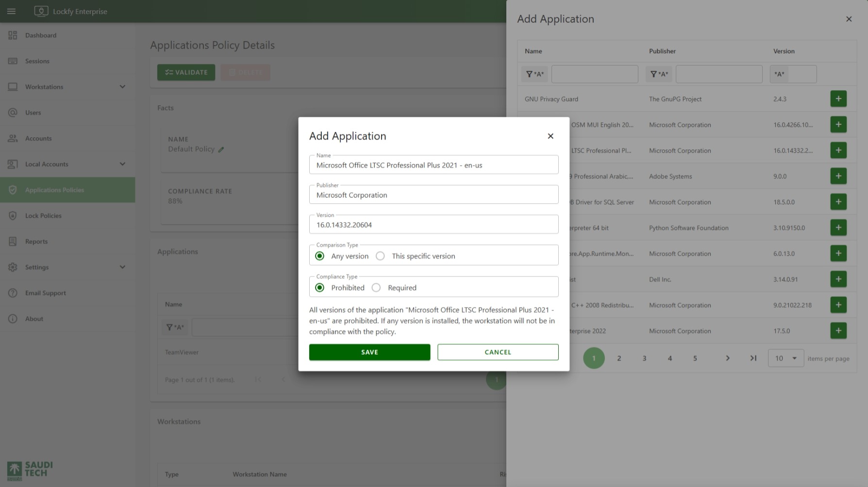Screen dimensions: 868x487
Task: Go to page 3 in side panel
Action: (644, 358)
